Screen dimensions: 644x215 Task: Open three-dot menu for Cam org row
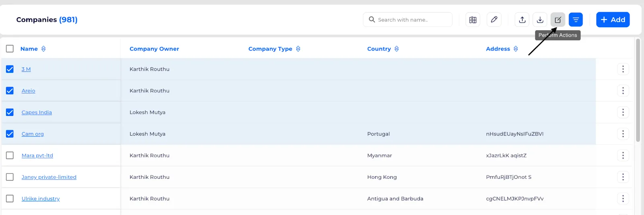[x=623, y=134]
